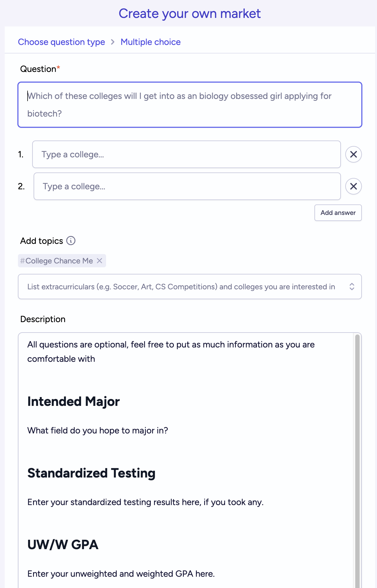Go back to Choose question type
The image size is (377, 588).
61,42
